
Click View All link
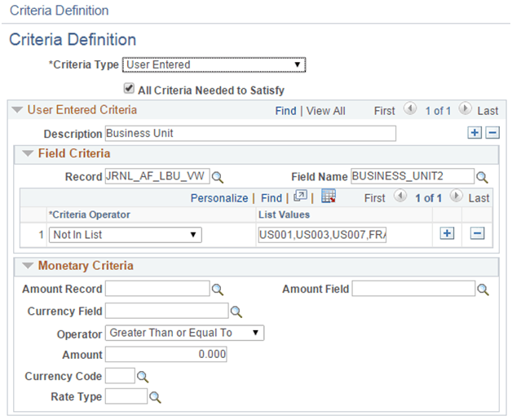tap(325, 111)
